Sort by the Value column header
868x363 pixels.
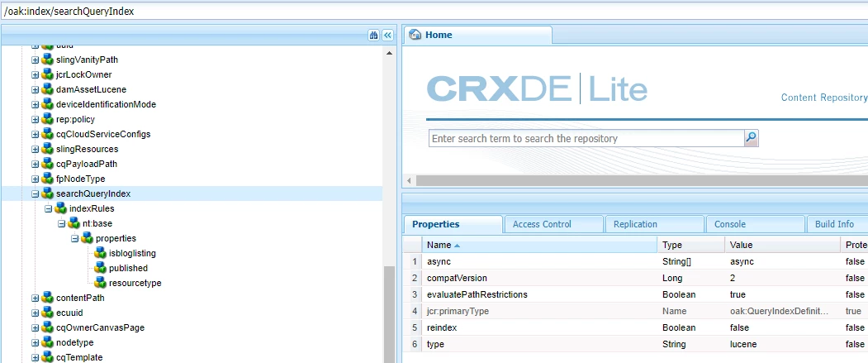783,245
